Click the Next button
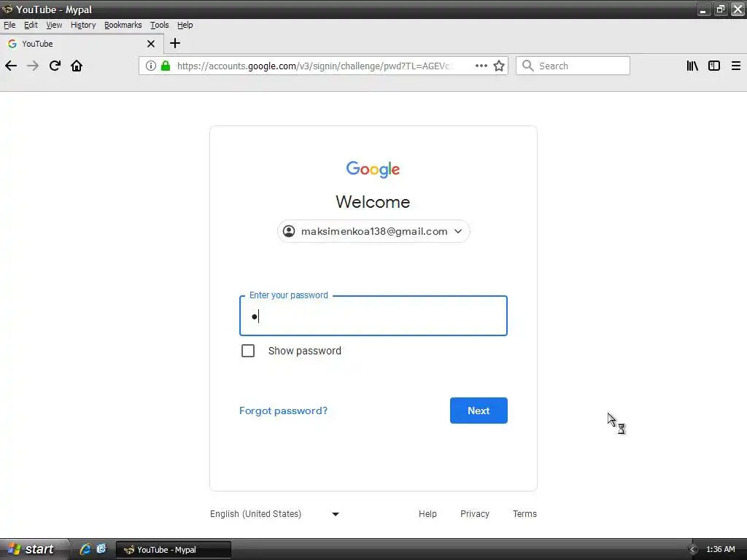 point(479,411)
